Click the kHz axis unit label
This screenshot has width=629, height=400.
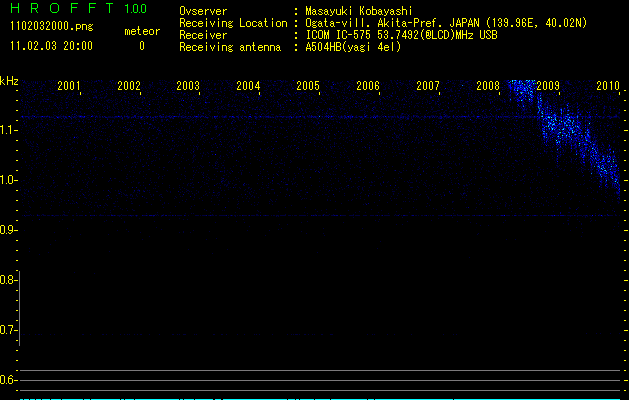click(9, 81)
